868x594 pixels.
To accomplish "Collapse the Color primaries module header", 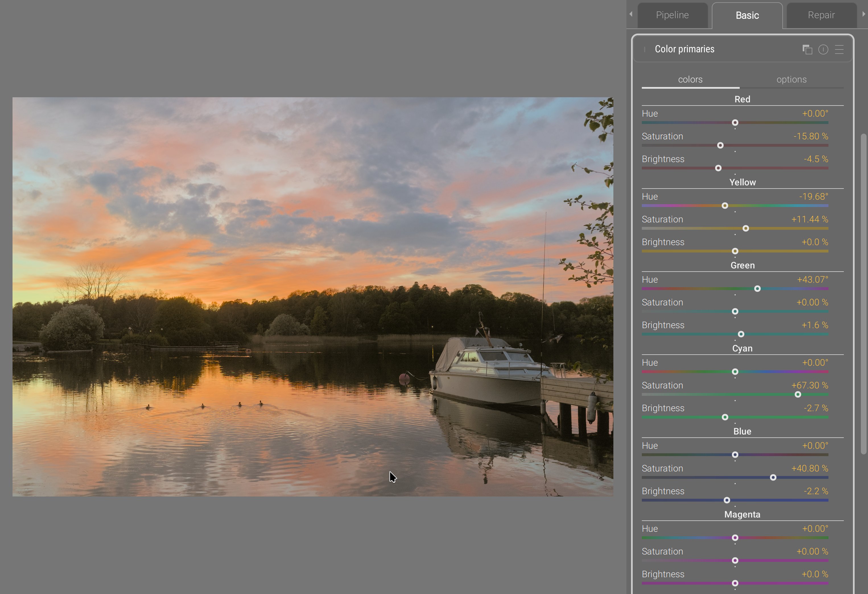I will coord(684,49).
